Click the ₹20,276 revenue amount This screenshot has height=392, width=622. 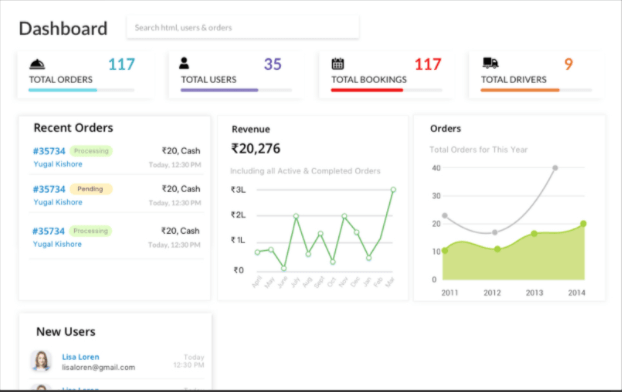[256, 148]
